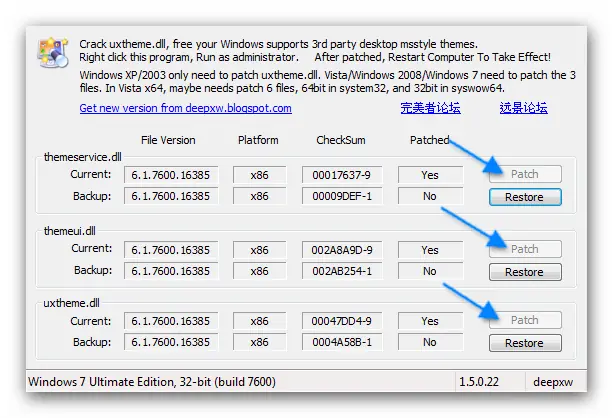The height and width of the screenshot is (418, 613).
Task: Select themeservice.dll current file version field
Action: (x=171, y=175)
